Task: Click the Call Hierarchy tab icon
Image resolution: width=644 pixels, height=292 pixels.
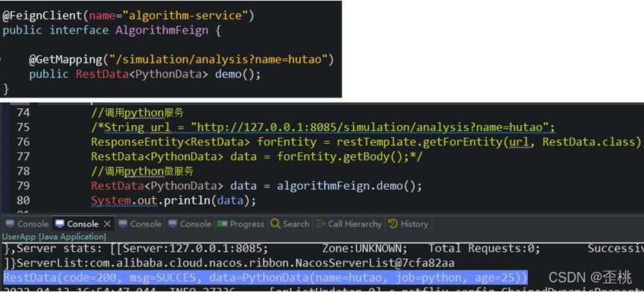Action: coord(320,223)
